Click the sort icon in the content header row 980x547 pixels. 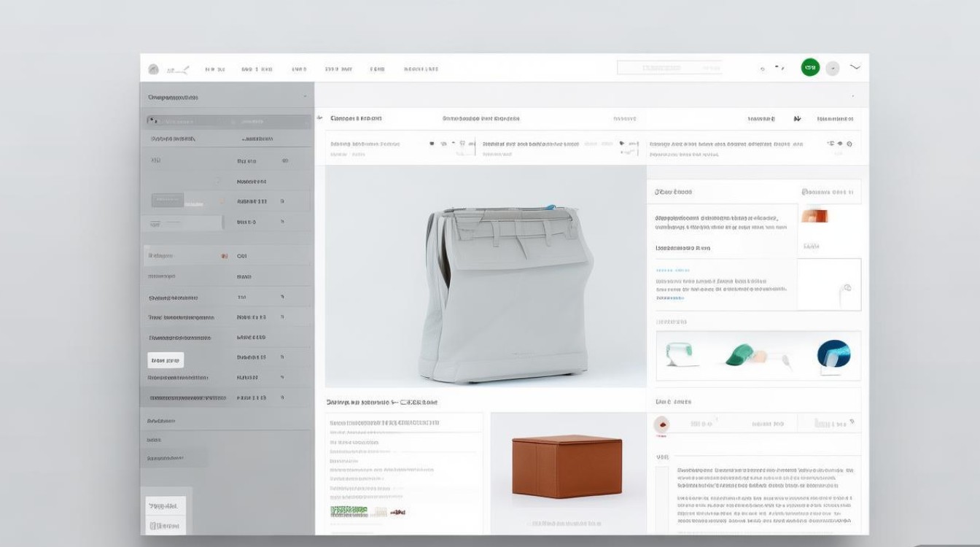click(x=797, y=118)
